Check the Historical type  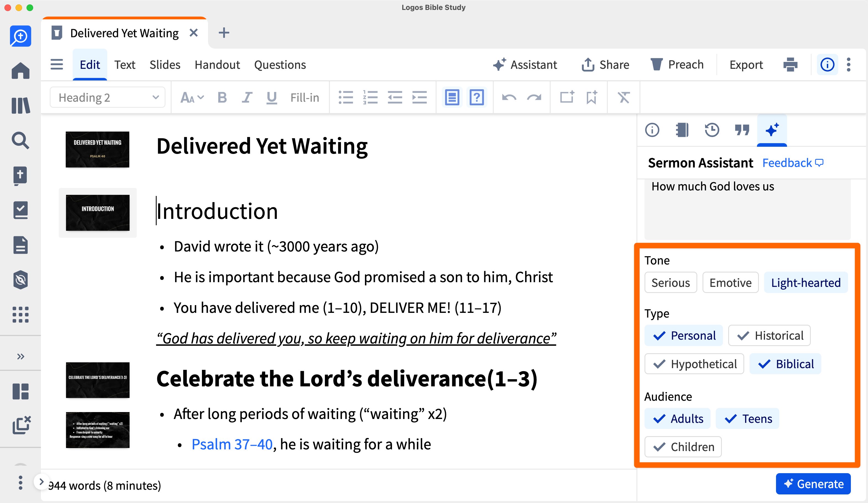coord(769,335)
